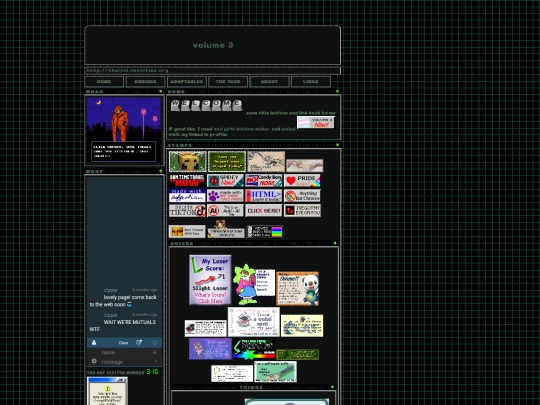
Task: Click the green landscape quiz result card
Action: pyautogui.click(x=276, y=371)
